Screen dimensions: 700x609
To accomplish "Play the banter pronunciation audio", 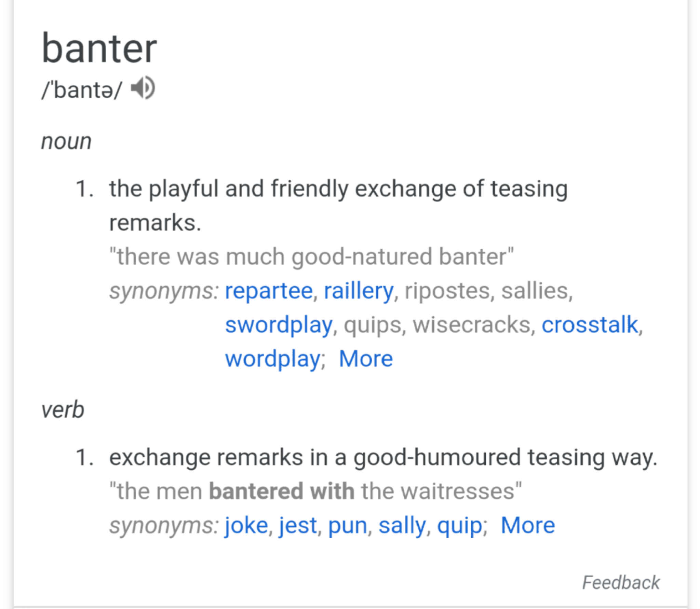I will (143, 88).
